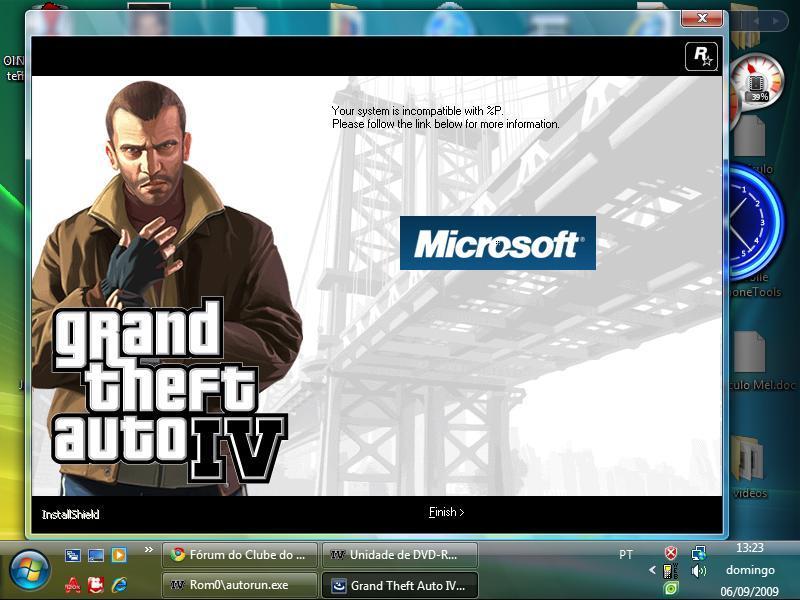Screen dimensions: 800x600
Task: Select the Rom0\autorun.exe taskbar button
Action: coord(240,585)
